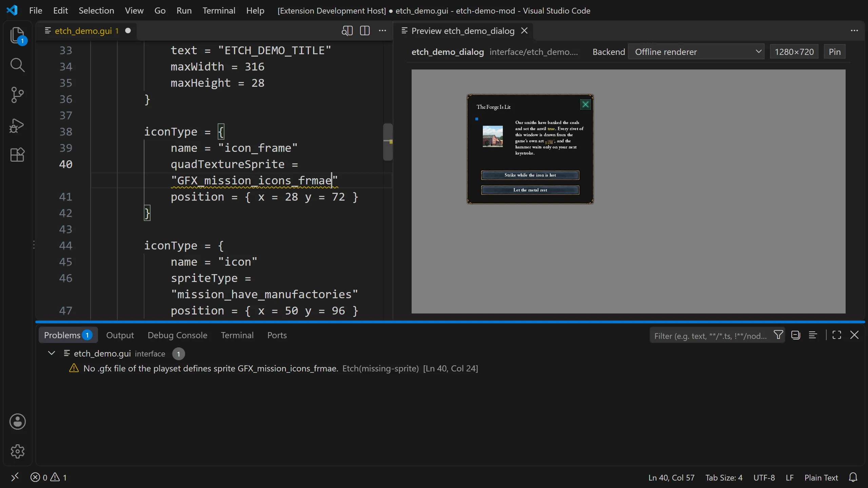Image resolution: width=868 pixels, height=488 pixels.
Task: Open the Run menu
Action: [184, 11]
